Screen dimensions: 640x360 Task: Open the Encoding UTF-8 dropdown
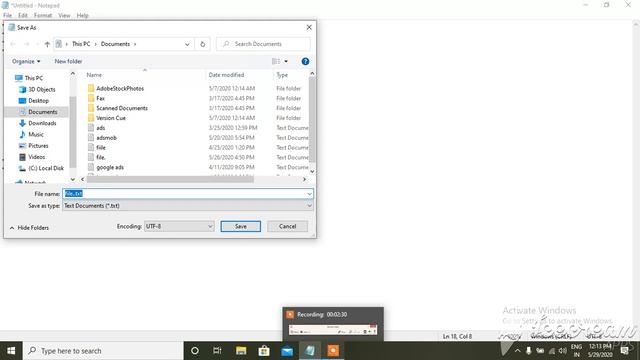click(179, 226)
